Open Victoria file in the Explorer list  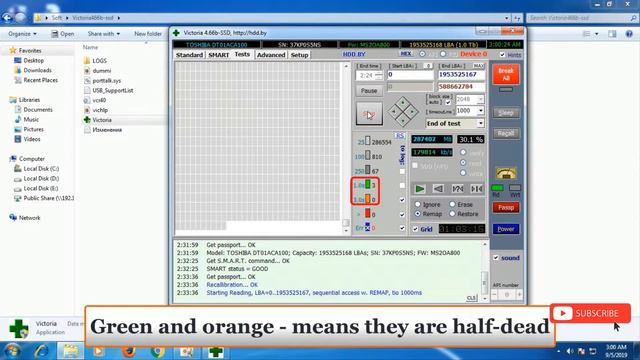pyautogui.click(x=102, y=120)
